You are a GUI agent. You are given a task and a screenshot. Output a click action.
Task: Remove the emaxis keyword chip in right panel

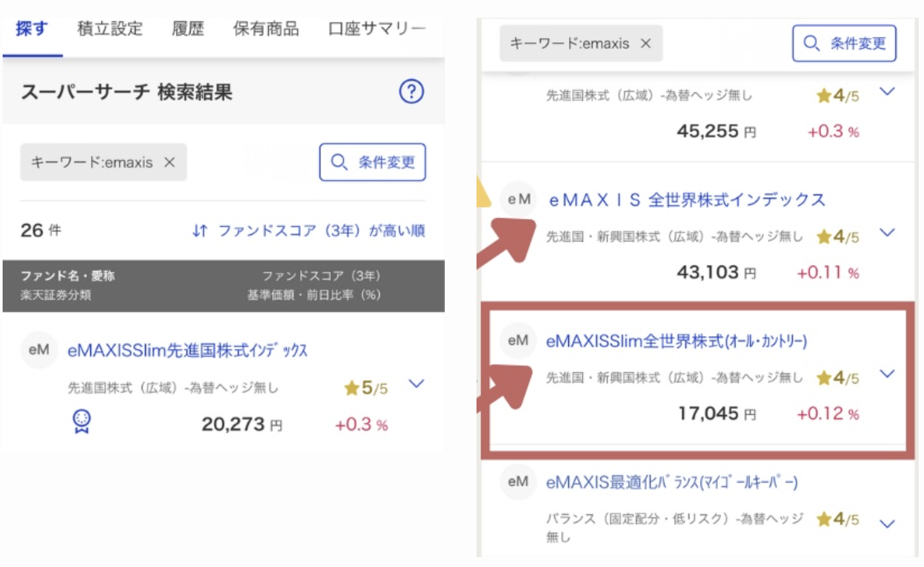pyautogui.click(x=646, y=44)
